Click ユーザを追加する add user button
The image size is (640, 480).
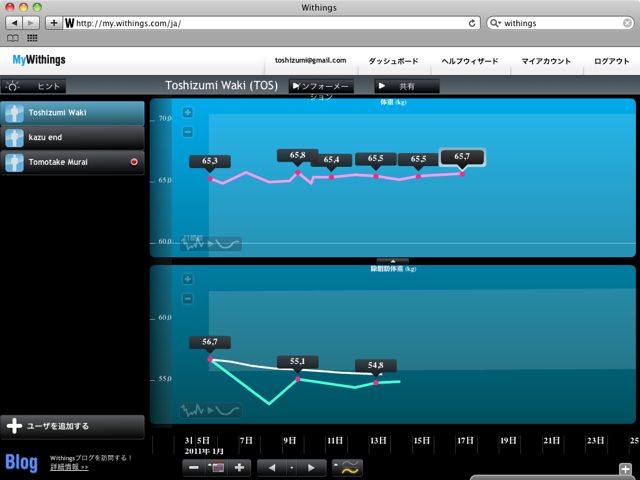click(x=72, y=426)
